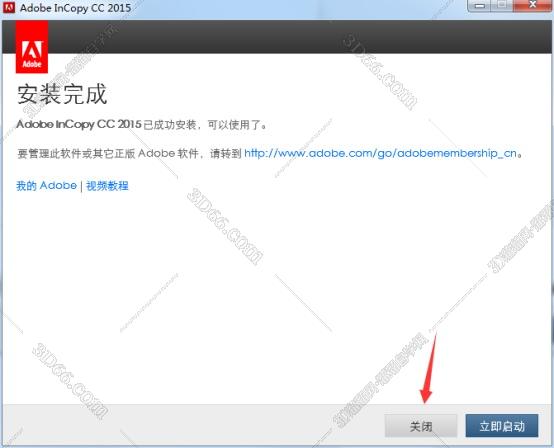Maximize the installer window
The image size is (554, 448).
[x=502, y=6]
